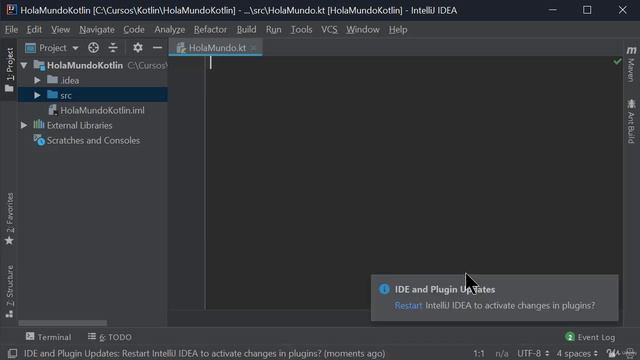Image resolution: width=640 pixels, height=360 pixels.
Task: Open the UTF-8 encoding selector
Action: (x=533, y=353)
